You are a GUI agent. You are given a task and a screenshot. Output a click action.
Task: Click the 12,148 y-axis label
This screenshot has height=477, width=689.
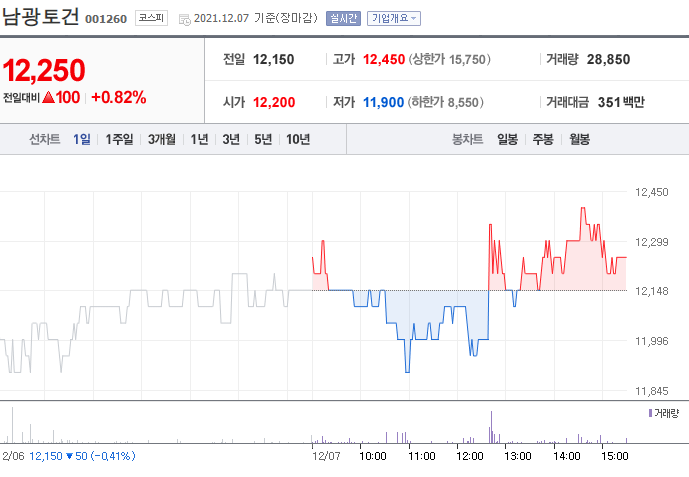[652, 291]
